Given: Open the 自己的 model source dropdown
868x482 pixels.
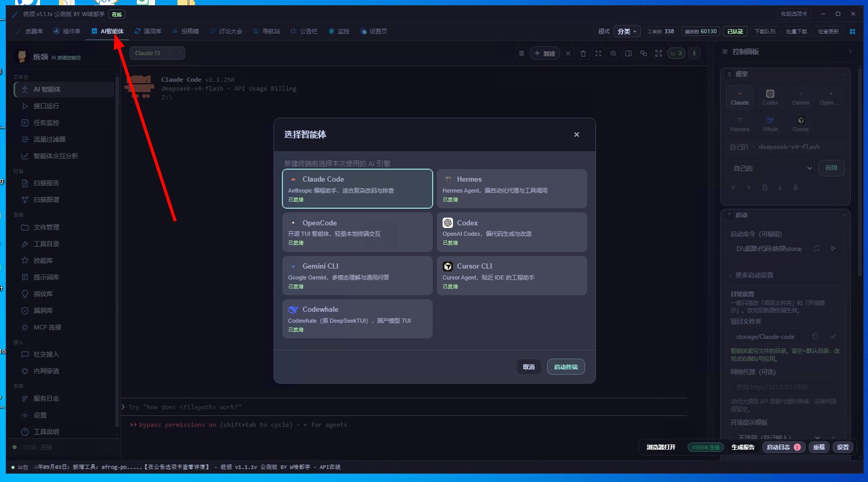Looking at the screenshot, I should click(x=772, y=168).
